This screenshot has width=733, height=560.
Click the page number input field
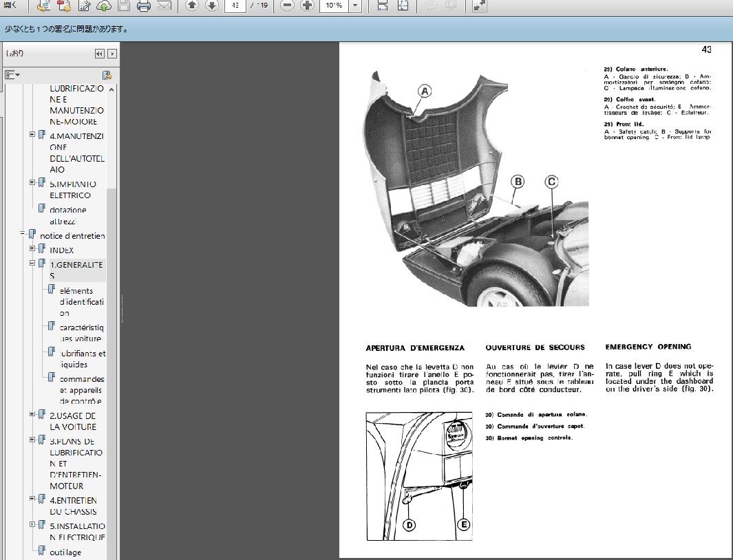[236, 6]
